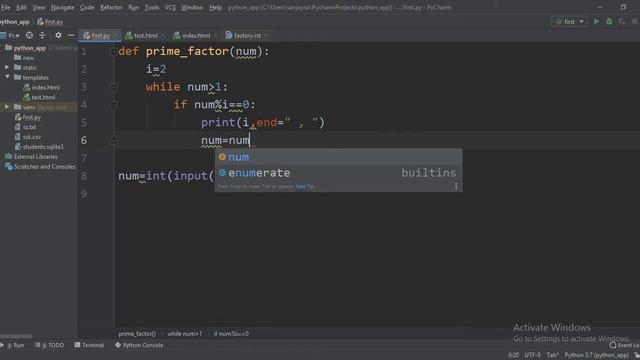
Task: Close the test.html tab
Action: 163,36
